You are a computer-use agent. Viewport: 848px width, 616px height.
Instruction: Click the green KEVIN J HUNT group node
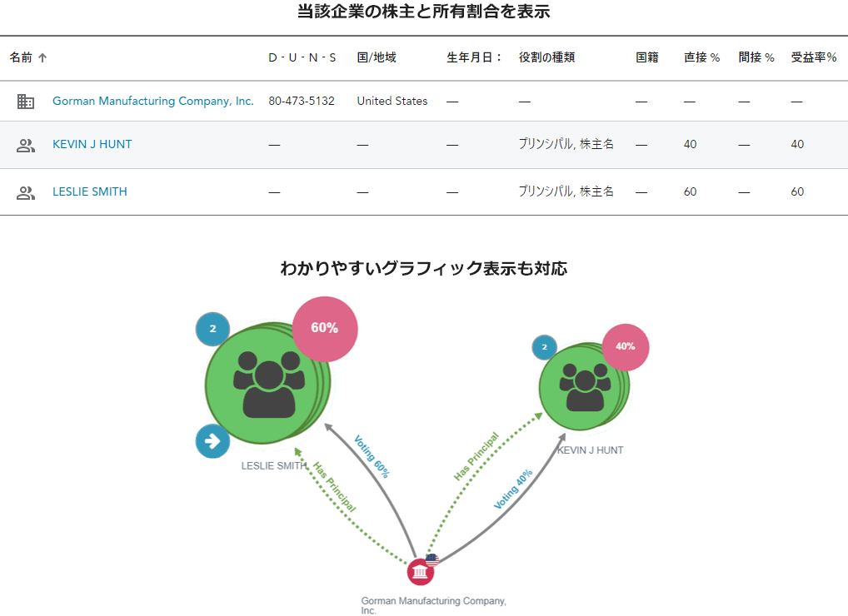(584, 386)
